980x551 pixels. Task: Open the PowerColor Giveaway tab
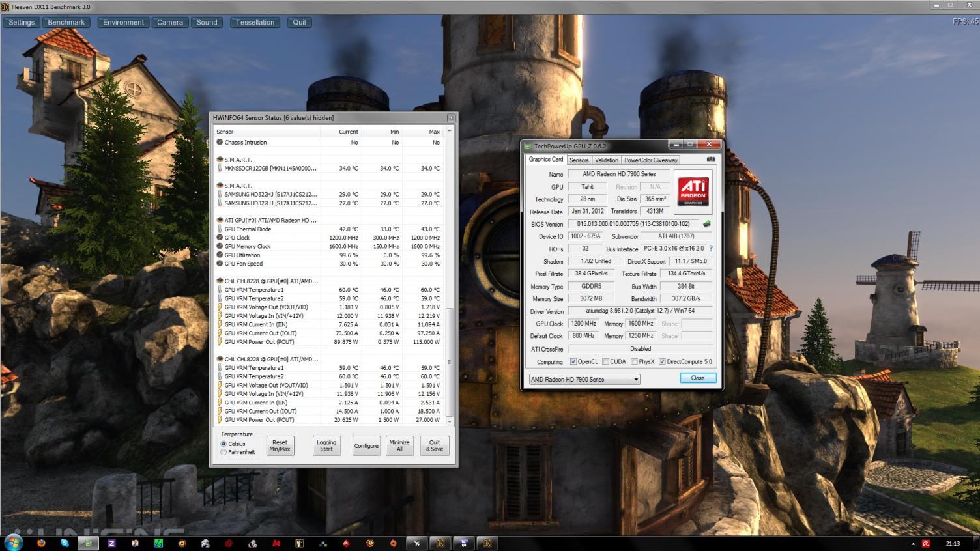coord(651,160)
